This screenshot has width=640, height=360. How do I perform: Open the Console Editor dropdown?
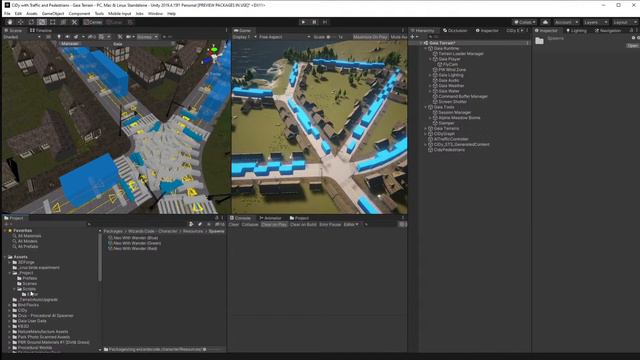(351, 224)
